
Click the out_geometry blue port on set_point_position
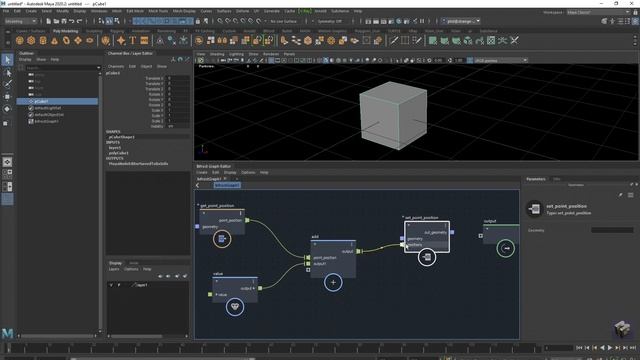[x=452, y=232]
